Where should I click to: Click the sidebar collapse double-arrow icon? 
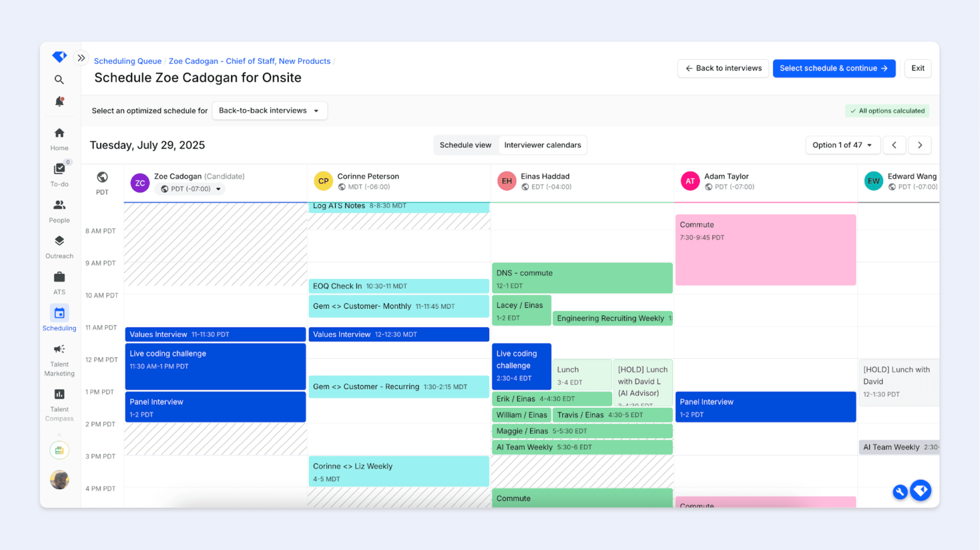tap(81, 57)
